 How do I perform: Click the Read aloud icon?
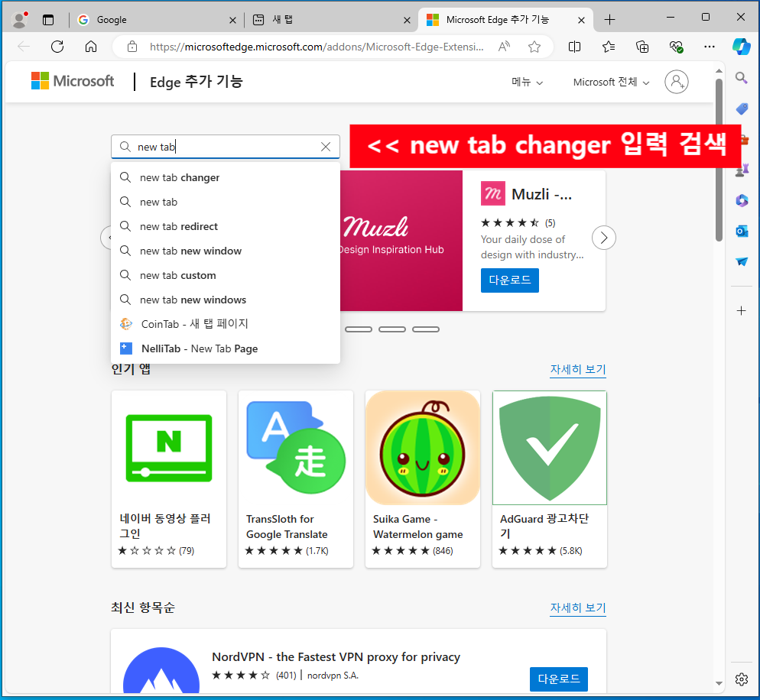pyautogui.click(x=504, y=47)
